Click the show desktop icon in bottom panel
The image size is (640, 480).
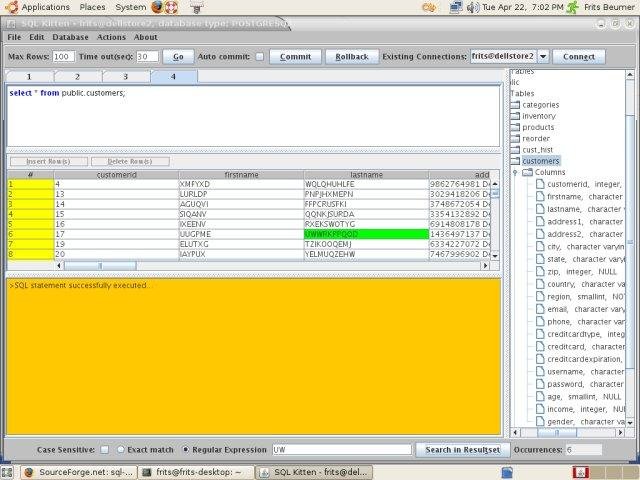tap(9, 471)
